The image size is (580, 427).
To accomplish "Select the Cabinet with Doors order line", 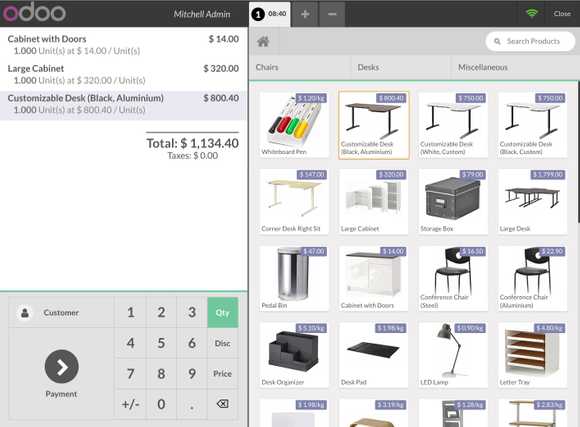I will [x=123, y=45].
